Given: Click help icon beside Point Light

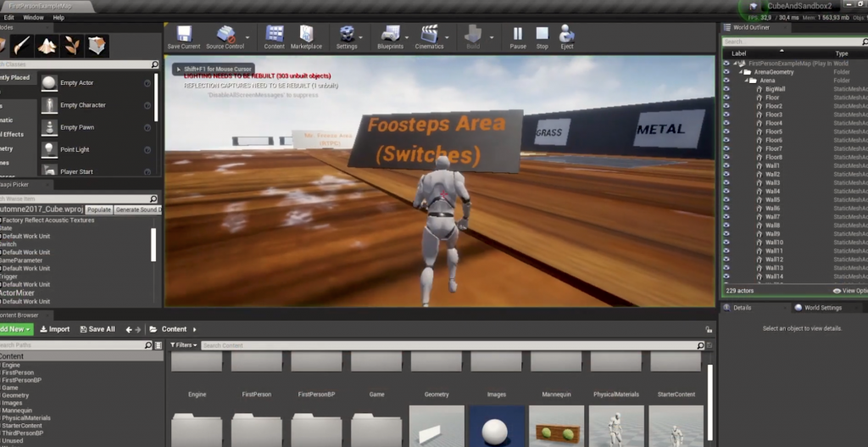Looking at the screenshot, I should [x=147, y=149].
